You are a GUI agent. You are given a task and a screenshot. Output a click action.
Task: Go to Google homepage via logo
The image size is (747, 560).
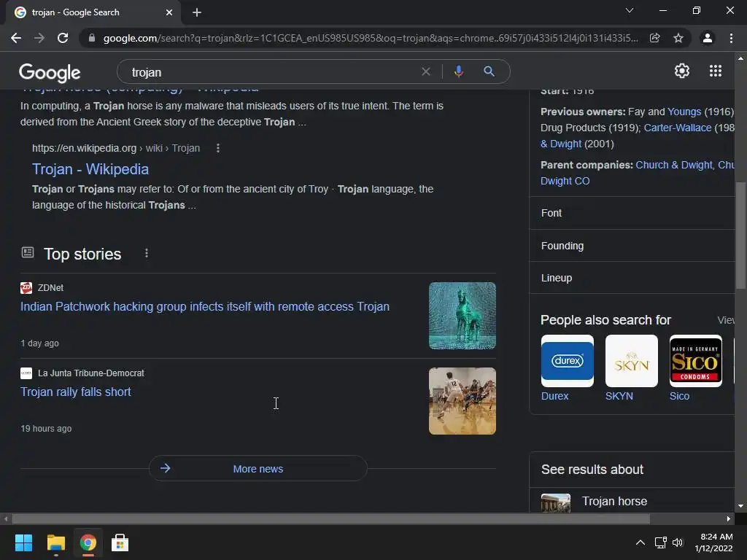coord(50,73)
